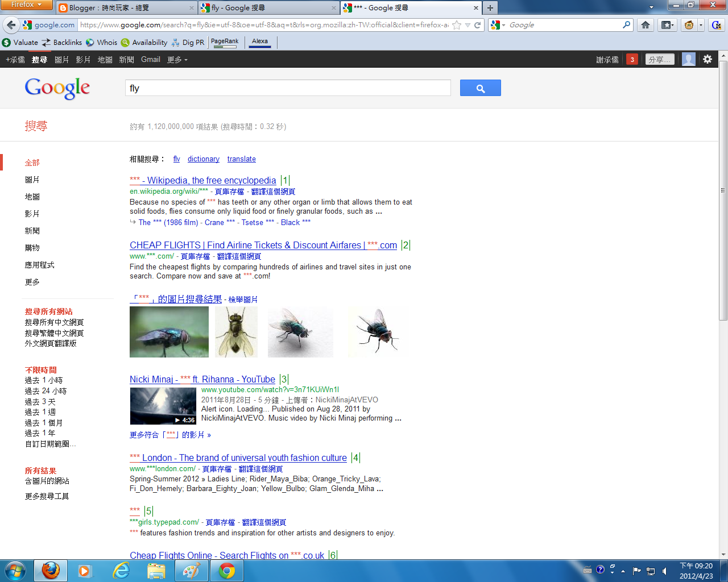The width and height of the screenshot is (728, 582).
Task: Click 更多搜尋工具 in the sidebar
Action: [47, 496]
